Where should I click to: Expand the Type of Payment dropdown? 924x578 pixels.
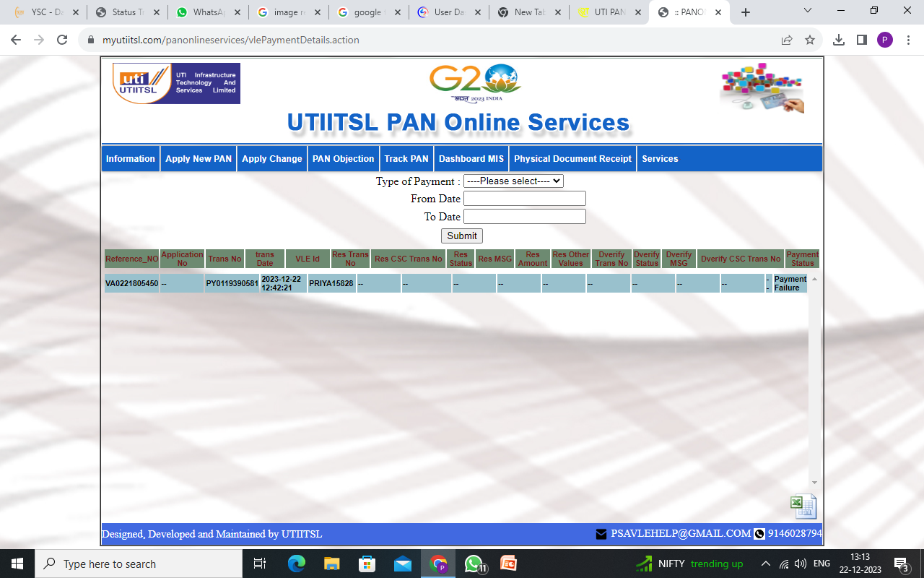(513, 181)
